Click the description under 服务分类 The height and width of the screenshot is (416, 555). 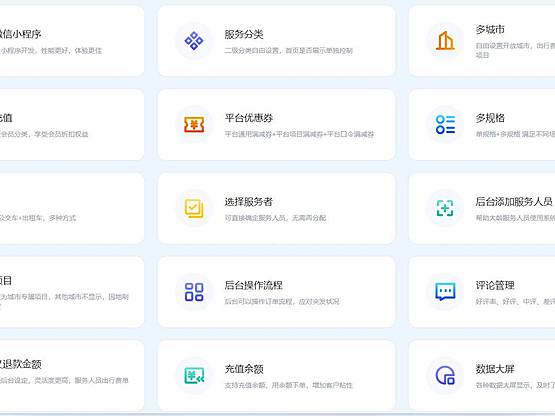click(x=288, y=51)
